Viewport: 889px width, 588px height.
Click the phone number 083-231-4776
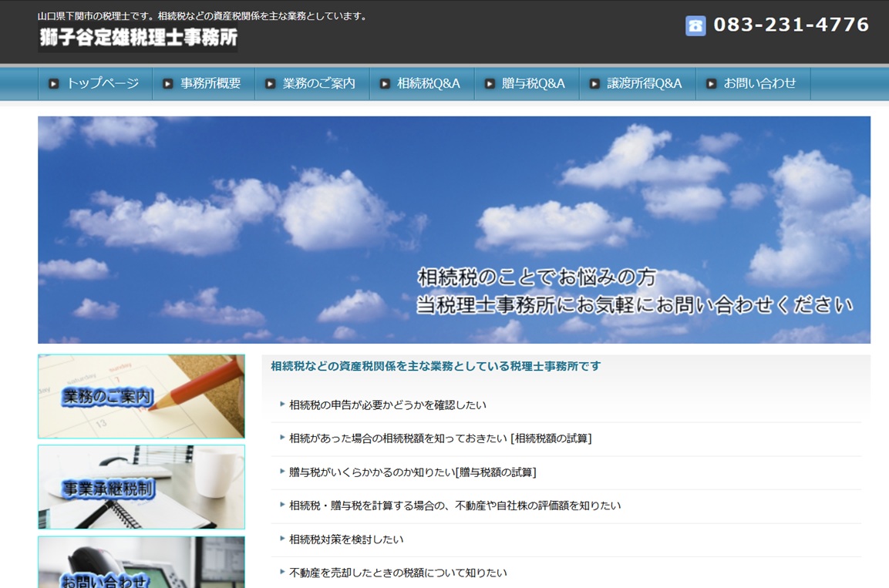[x=791, y=25]
